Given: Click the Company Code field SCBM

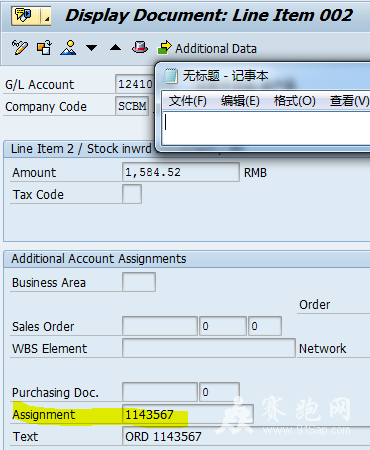Looking at the screenshot, I should point(132,106).
